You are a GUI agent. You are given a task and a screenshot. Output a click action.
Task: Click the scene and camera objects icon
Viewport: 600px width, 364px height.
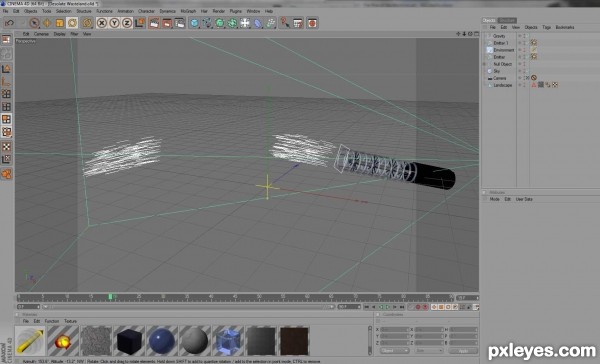pos(245,23)
